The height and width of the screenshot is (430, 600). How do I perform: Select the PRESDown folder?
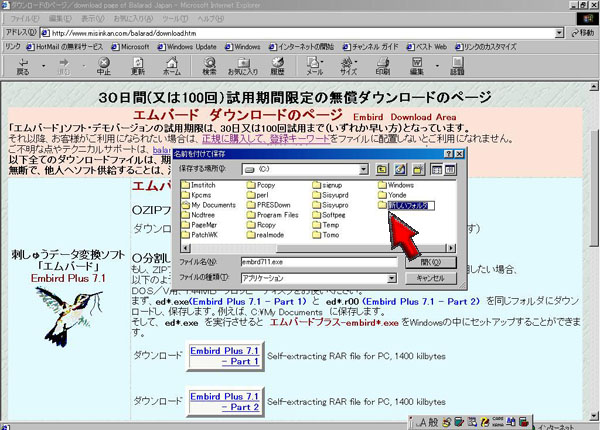coord(269,205)
